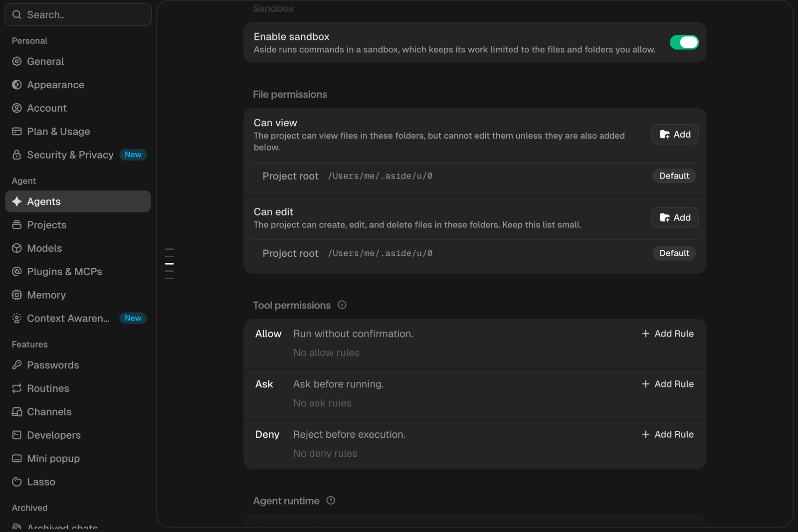Click the Memory chip icon
This screenshot has width=798, height=532.
(17, 295)
